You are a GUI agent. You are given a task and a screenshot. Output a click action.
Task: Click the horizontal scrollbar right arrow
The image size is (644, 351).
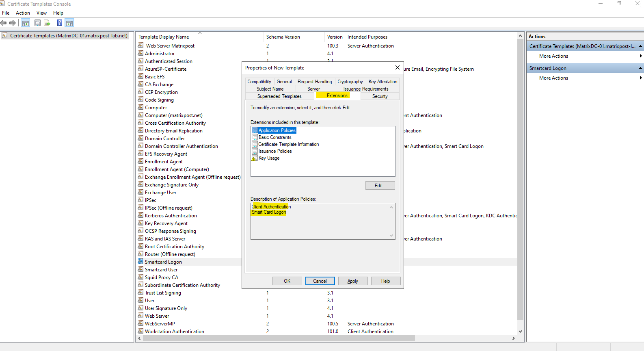[514, 338]
